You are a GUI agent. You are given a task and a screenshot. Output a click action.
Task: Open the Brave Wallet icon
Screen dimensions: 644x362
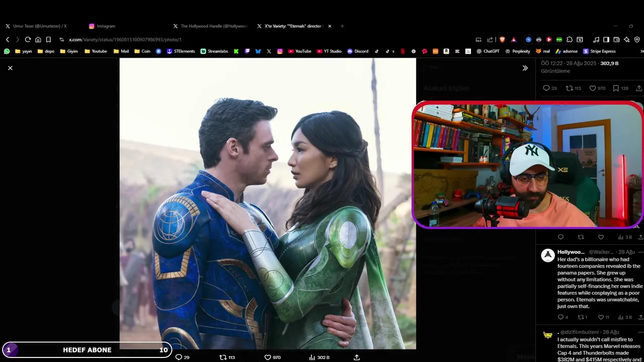tap(616, 39)
